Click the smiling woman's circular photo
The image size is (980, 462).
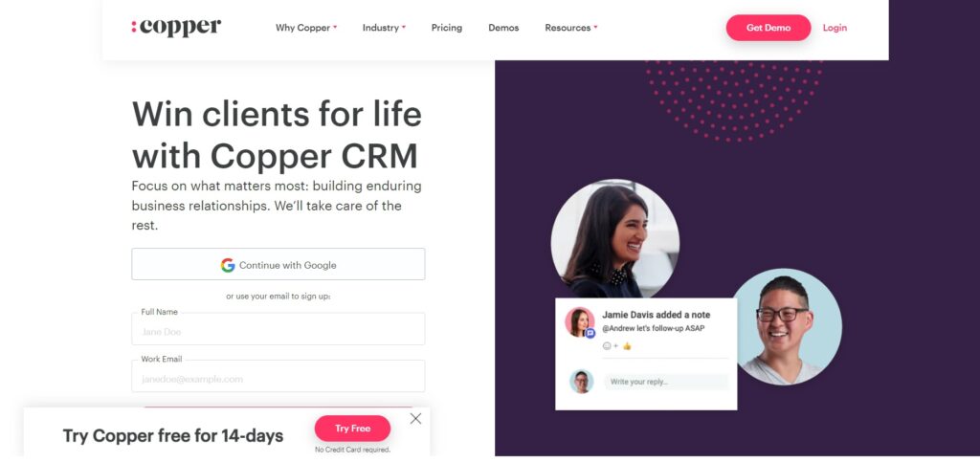pyautogui.click(x=615, y=240)
